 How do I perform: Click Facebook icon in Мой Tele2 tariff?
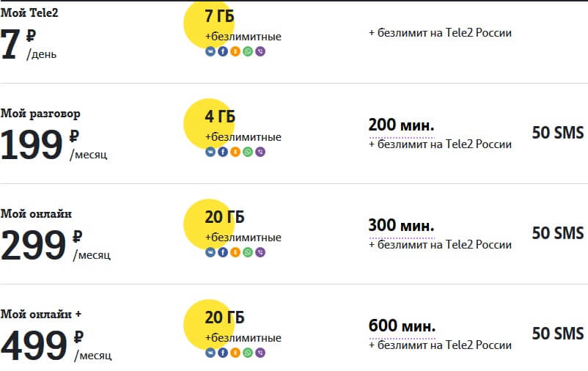(223, 51)
